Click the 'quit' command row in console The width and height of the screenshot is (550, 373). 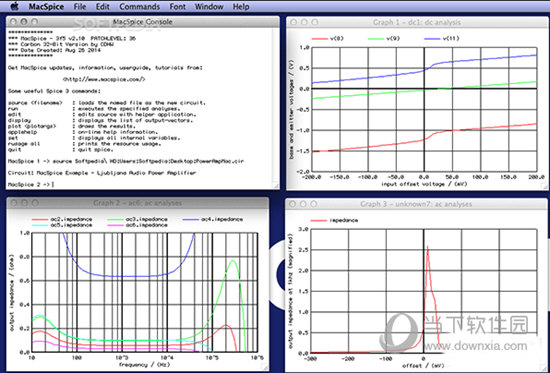(x=60, y=149)
